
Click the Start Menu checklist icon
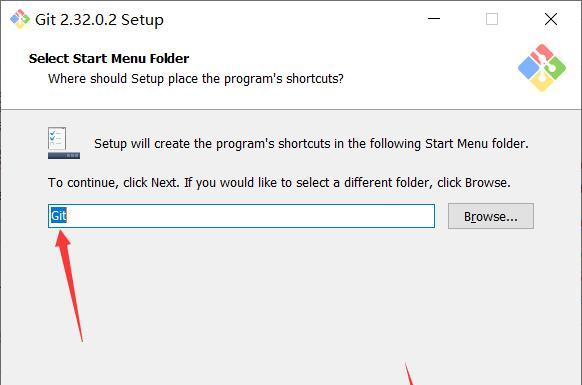point(63,143)
